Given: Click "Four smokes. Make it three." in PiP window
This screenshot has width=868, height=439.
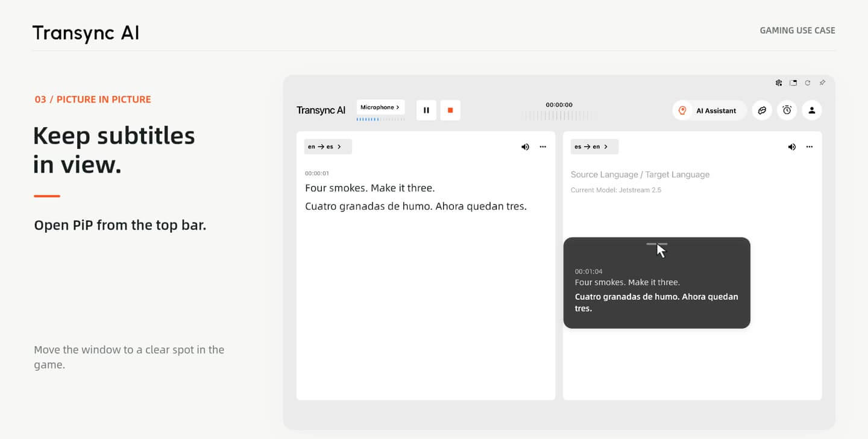Looking at the screenshot, I should pyautogui.click(x=627, y=282).
